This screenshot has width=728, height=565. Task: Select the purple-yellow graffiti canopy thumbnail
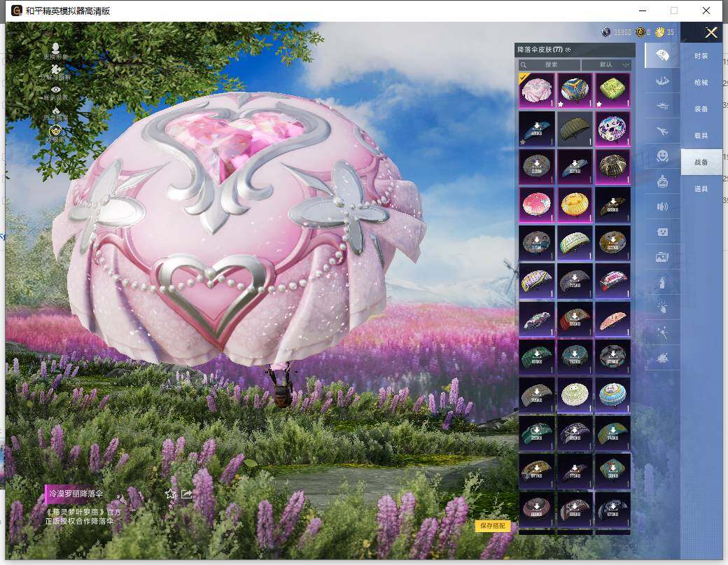(x=537, y=281)
